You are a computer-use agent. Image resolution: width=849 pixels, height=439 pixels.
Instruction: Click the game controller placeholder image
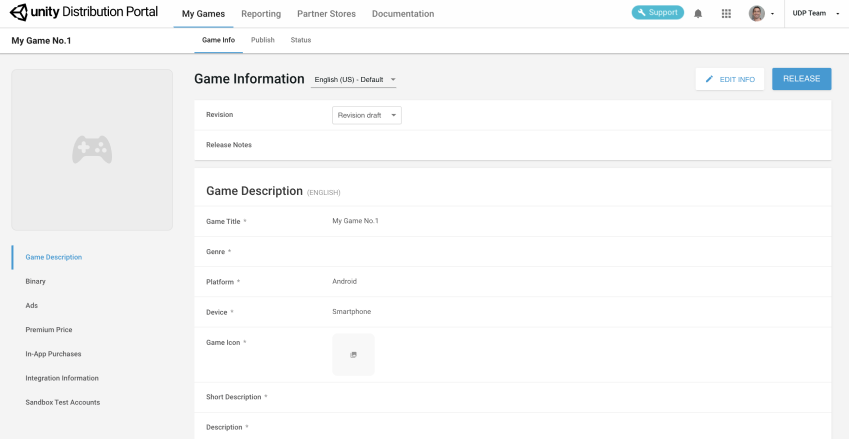pyautogui.click(x=92, y=150)
